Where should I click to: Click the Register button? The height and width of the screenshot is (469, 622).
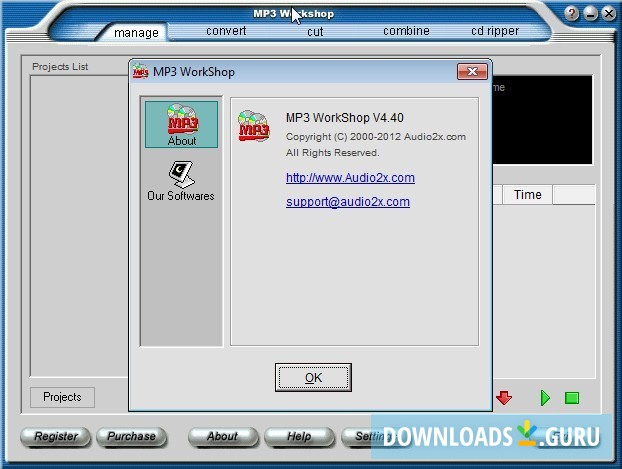click(x=56, y=436)
